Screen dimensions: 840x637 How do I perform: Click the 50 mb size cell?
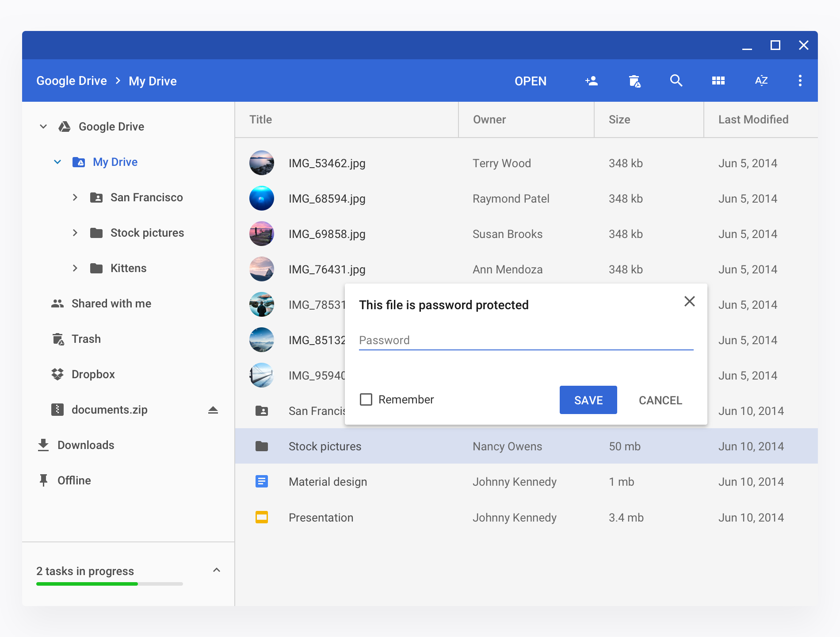point(625,446)
